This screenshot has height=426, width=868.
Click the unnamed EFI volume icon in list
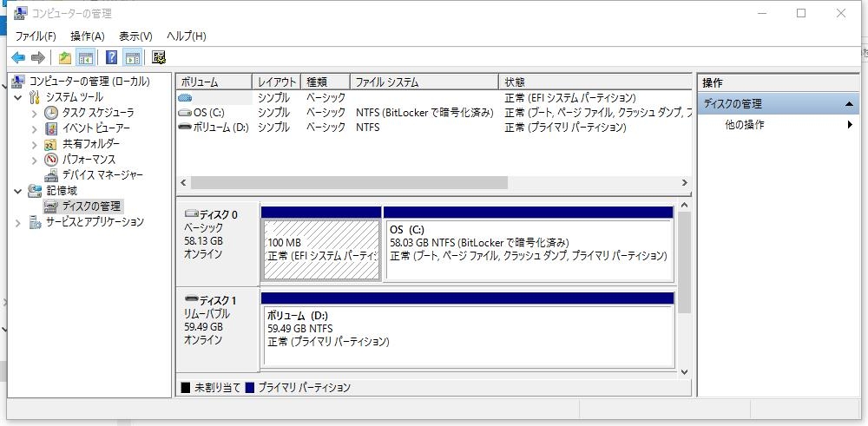pos(185,97)
